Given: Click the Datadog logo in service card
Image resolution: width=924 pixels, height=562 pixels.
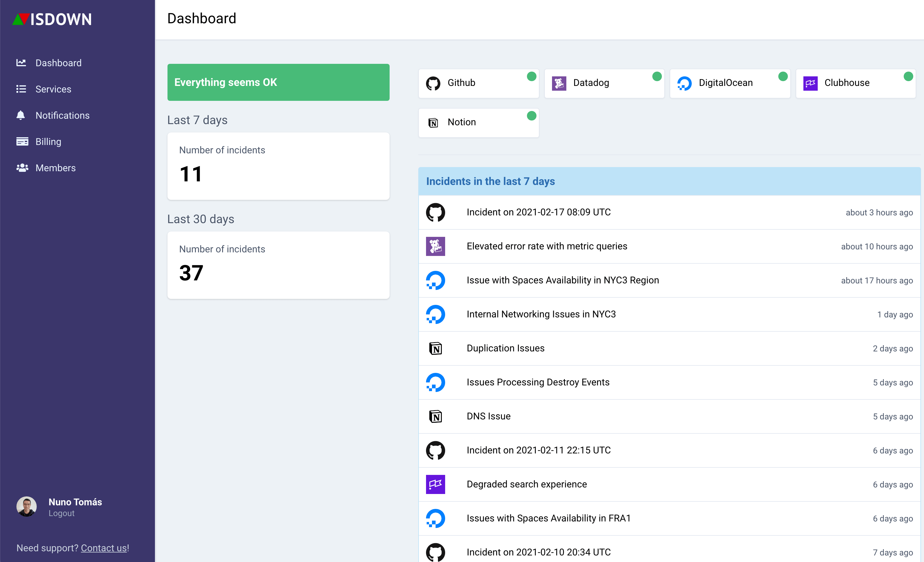Looking at the screenshot, I should pyautogui.click(x=559, y=83).
